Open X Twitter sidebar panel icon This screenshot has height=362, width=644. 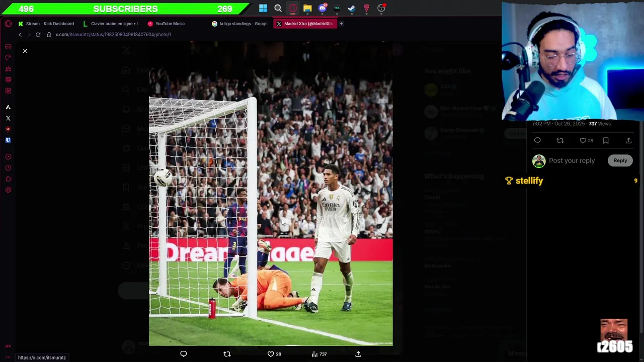point(8,118)
